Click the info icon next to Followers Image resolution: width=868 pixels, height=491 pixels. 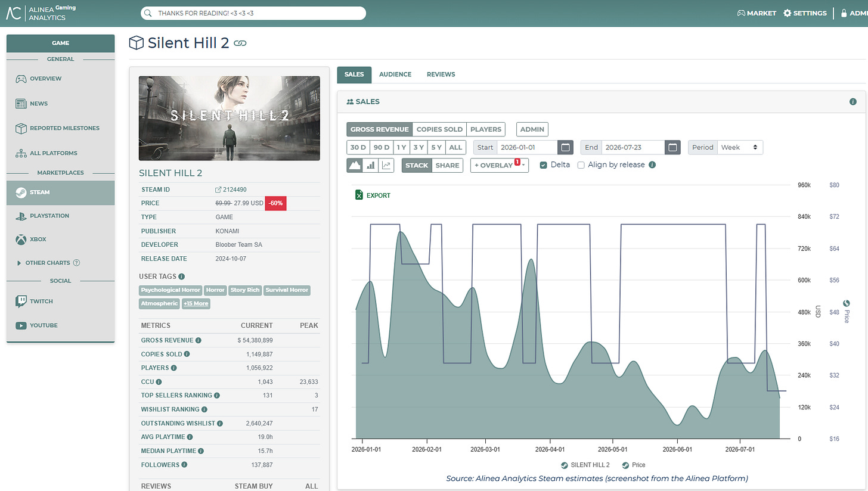tap(184, 465)
